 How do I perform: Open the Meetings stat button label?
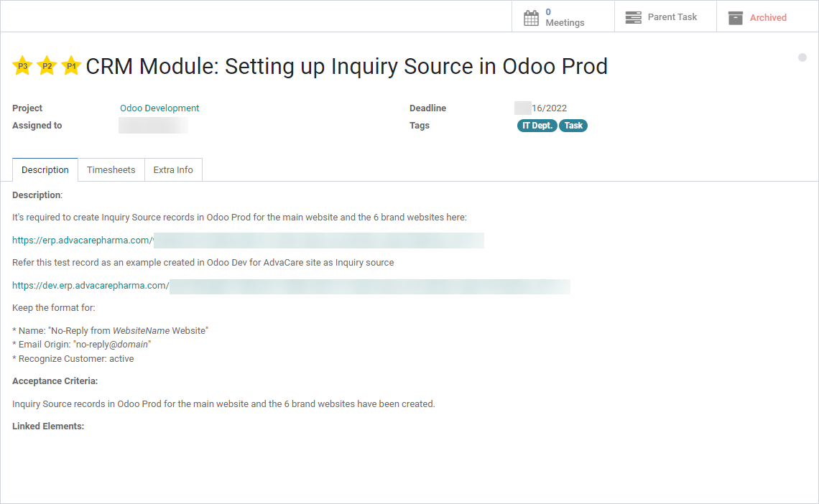tap(565, 22)
